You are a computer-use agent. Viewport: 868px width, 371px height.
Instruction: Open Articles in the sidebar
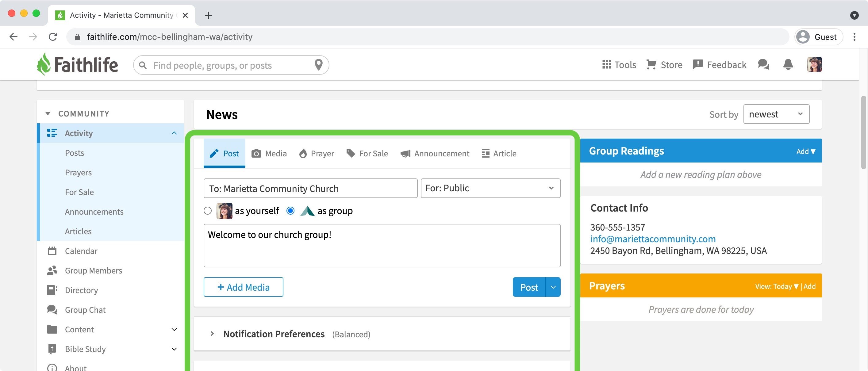tap(78, 231)
